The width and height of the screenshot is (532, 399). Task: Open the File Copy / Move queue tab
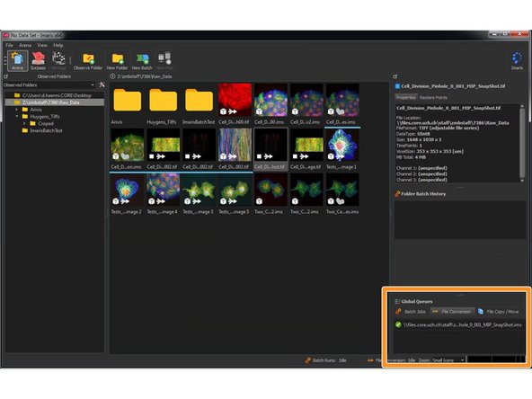pyautogui.click(x=499, y=312)
